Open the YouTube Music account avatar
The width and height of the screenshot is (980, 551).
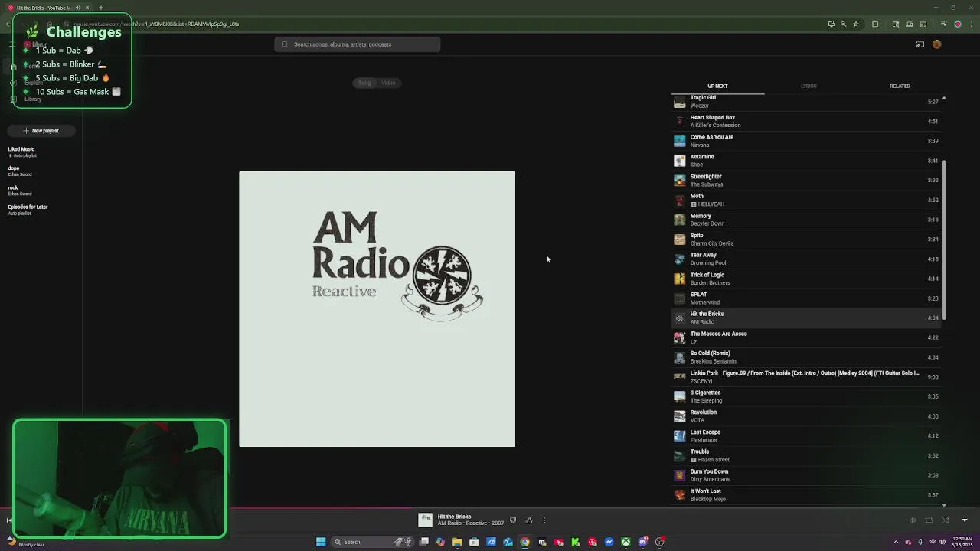pyautogui.click(x=936, y=44)
